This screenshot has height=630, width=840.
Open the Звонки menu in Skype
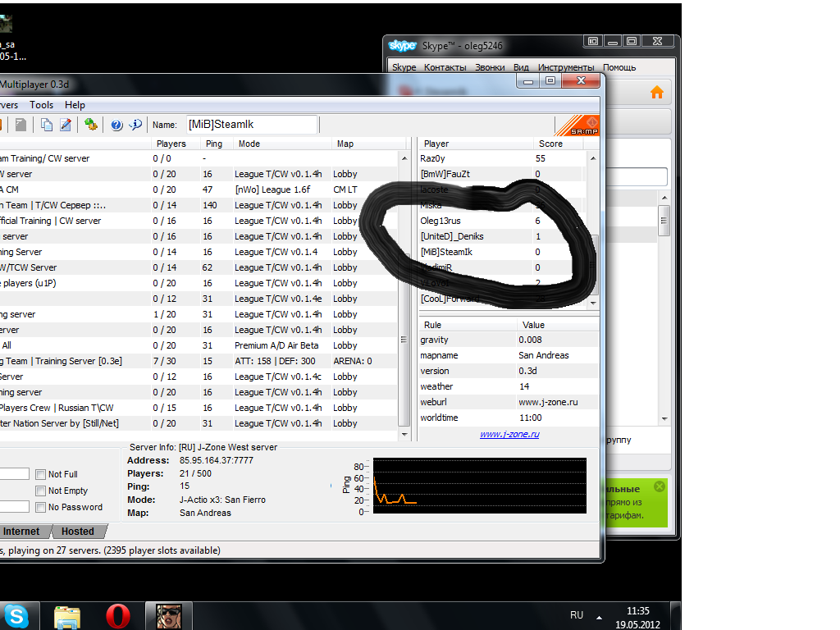point(490,67)
